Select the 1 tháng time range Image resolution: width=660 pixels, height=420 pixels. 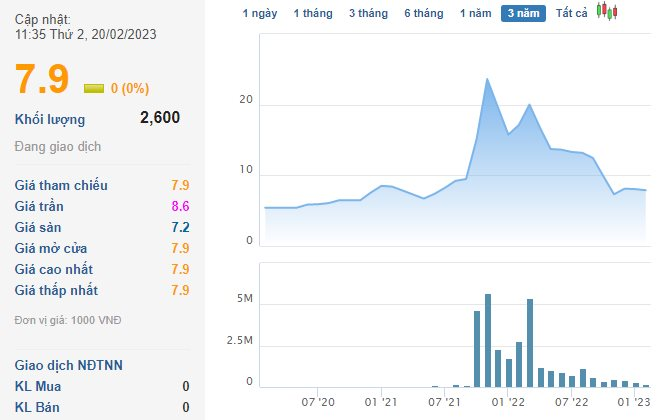coord(313,13)
